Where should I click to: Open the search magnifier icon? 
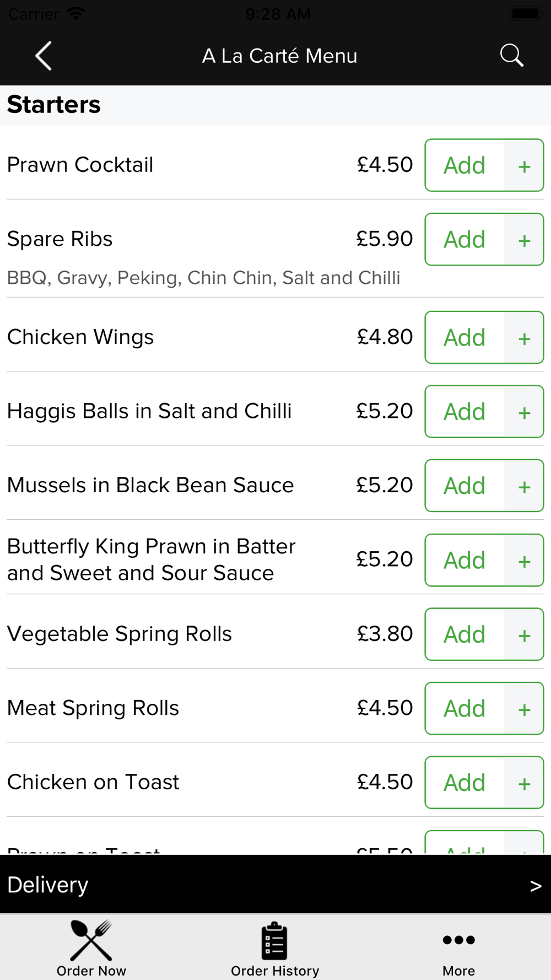[511, 55]
